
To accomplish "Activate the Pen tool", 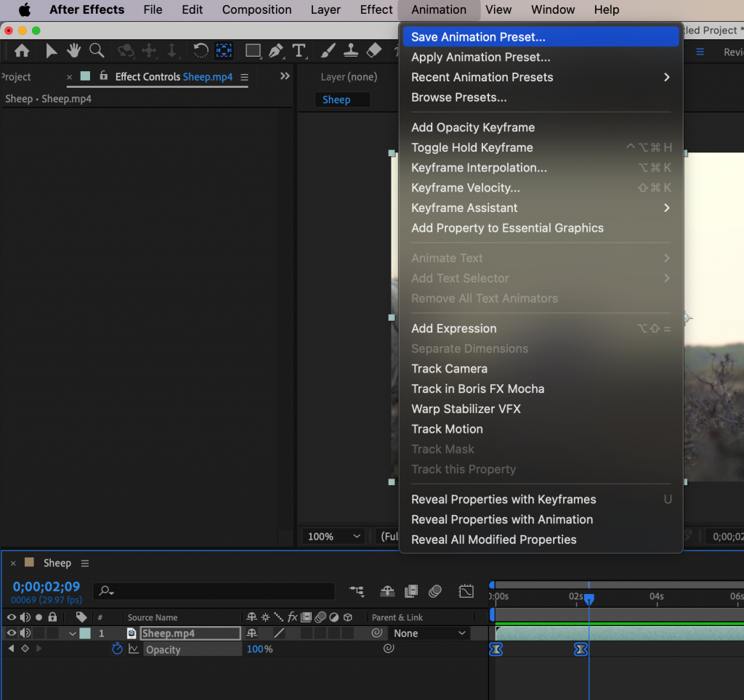I will point(275,51).
